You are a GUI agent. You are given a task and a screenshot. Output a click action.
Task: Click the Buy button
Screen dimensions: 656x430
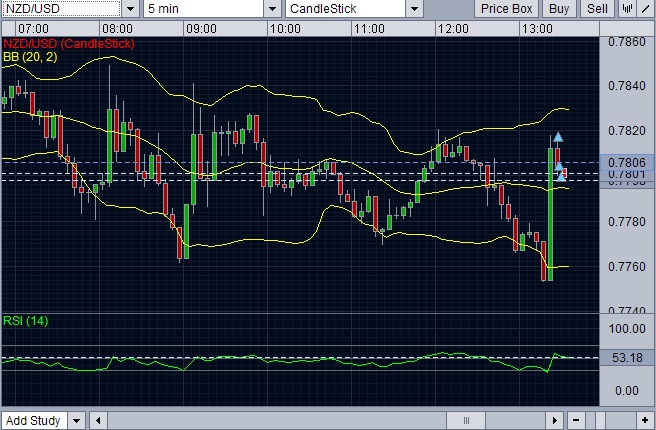coord(559,8)
